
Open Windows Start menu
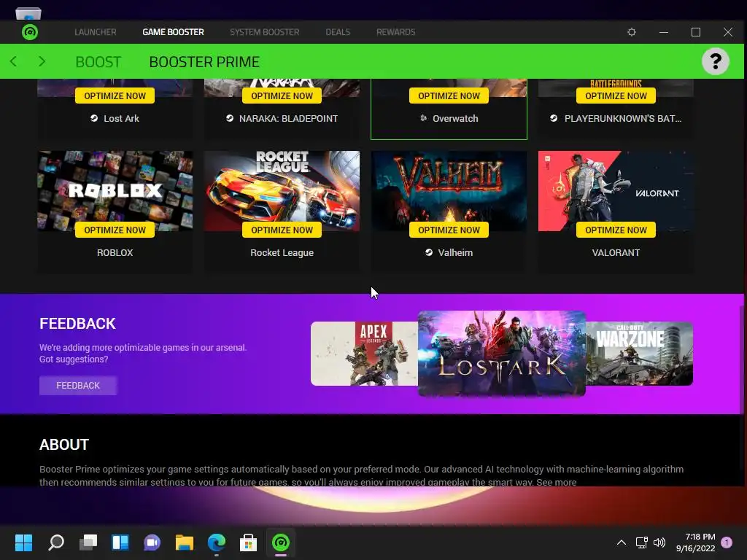(x=23, y=542)
